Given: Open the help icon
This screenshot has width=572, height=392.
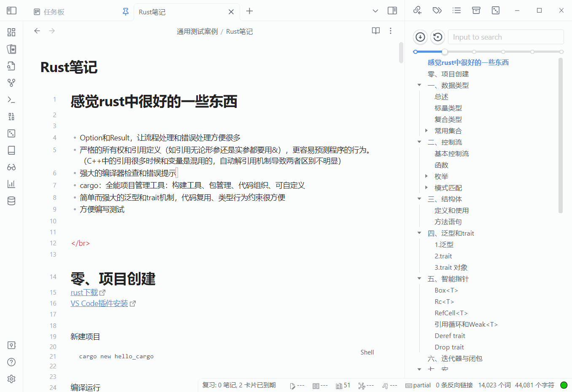Looking at the screenshot, I should click(x=11, y=362).
